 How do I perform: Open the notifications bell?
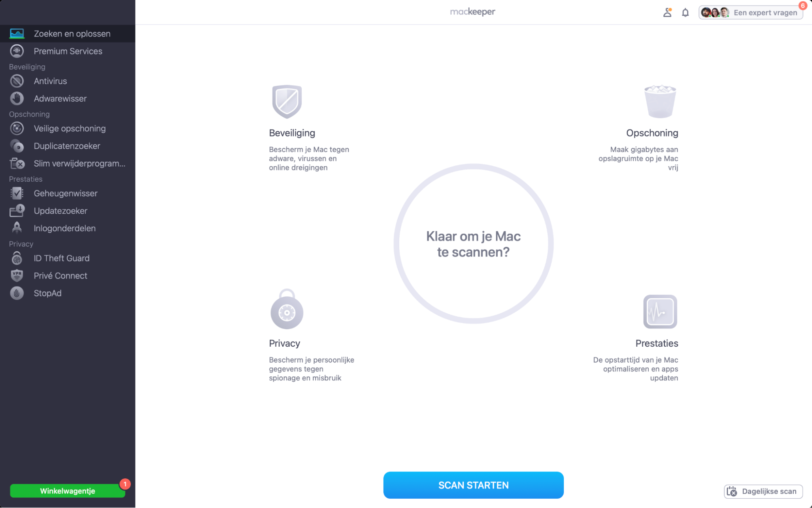[x=684, y=12]
